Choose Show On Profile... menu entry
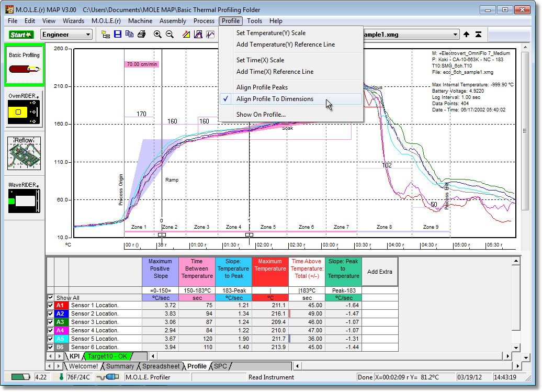The width and height of the screenshot is (542, 392). 291,115
